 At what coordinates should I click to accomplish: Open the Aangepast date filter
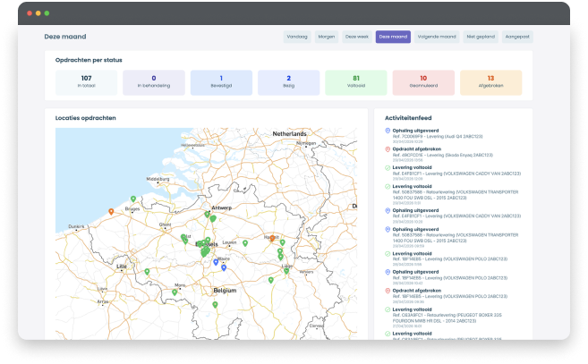(x=517, y=37)
